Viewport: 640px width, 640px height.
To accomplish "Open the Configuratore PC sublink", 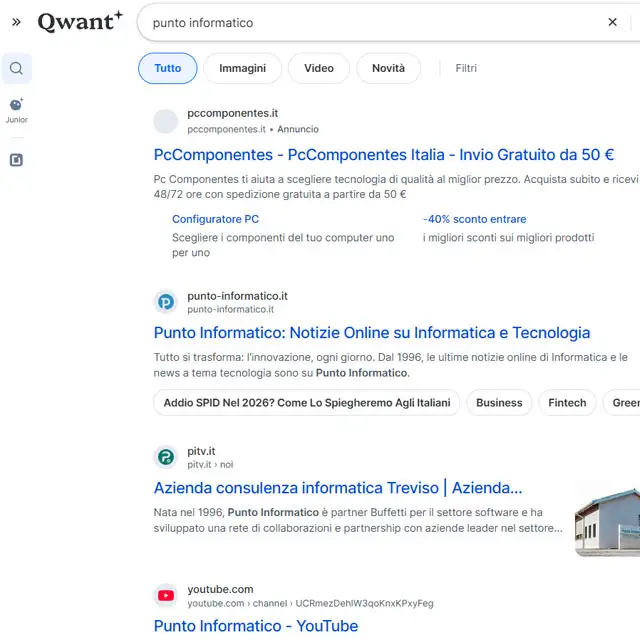I will [215, 219].
